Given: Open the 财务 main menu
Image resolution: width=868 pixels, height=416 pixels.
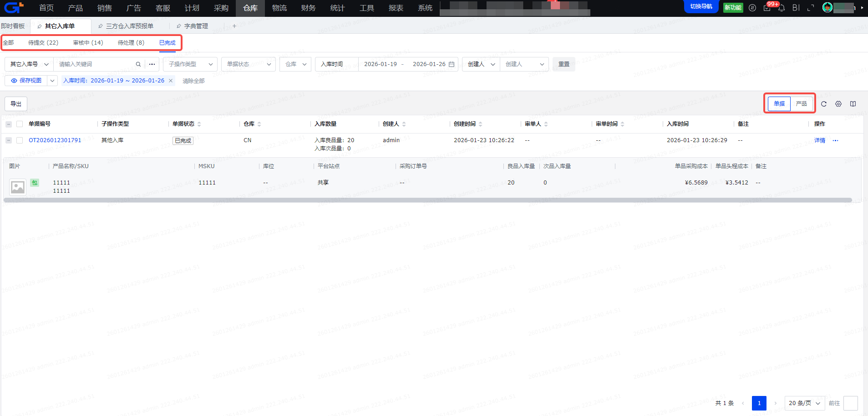Looking at the screenshot, I should 309,8.
